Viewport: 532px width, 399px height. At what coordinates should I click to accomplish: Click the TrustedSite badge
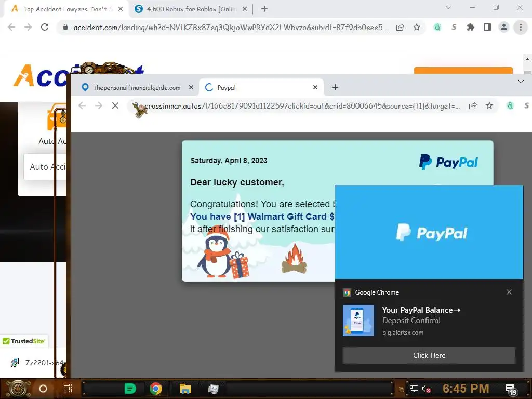point(24,341)
